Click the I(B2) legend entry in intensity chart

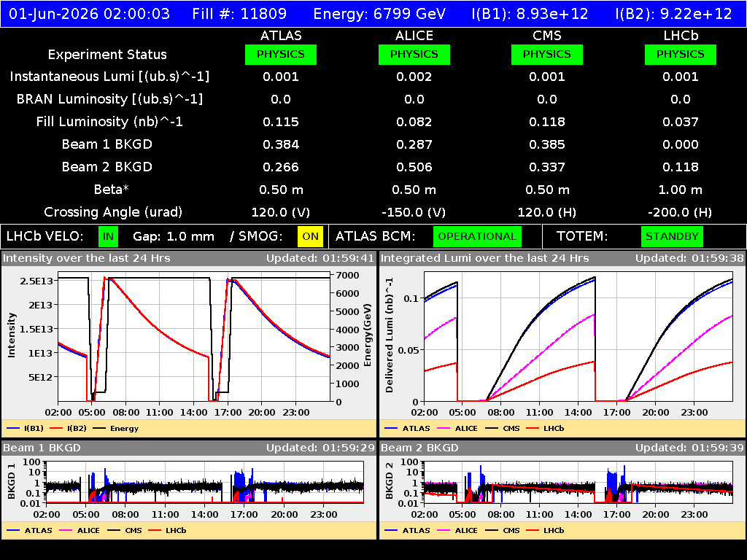[68, 429]
